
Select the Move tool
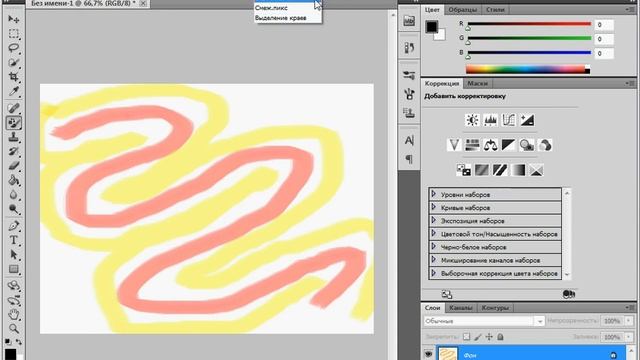(x=13, y=19)
